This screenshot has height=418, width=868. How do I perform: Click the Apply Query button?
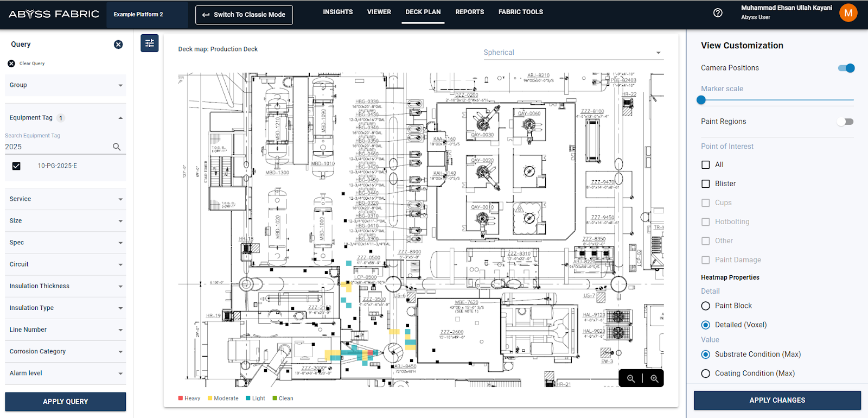coord(65,402)
